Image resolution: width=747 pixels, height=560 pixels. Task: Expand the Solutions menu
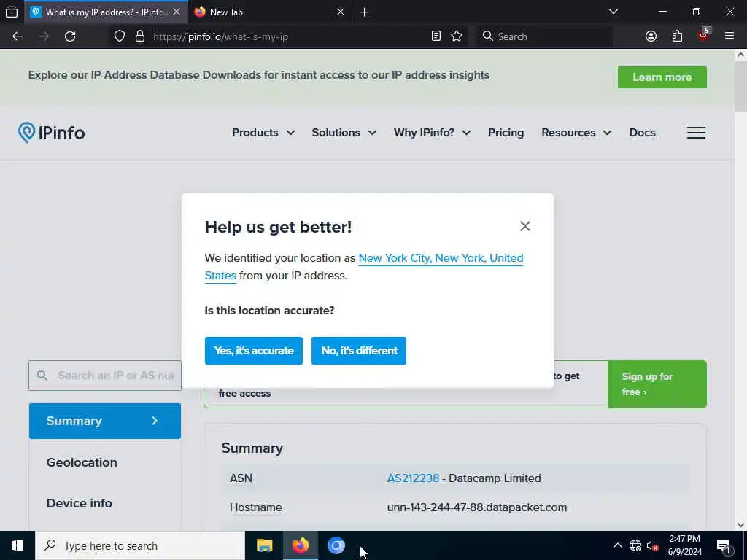[344, 133]
